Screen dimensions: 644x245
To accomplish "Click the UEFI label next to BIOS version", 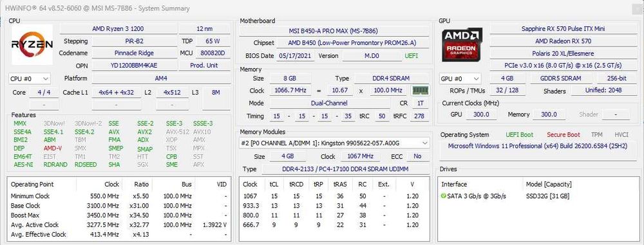I will point(412,56).
